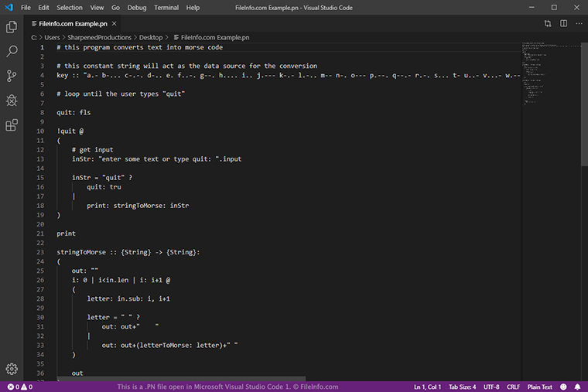Change the CRLF end of line sequence
Image resolution: width=588 pixels, height=392 pixels.
tap(514, 387)
